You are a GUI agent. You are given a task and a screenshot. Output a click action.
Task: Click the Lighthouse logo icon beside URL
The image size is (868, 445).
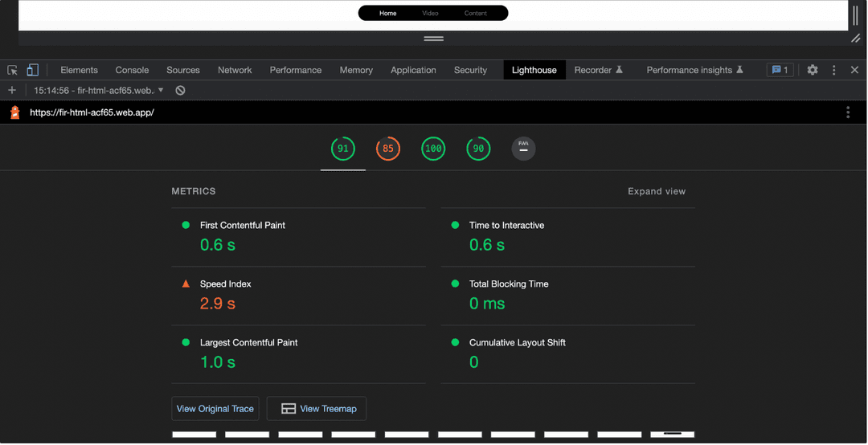(14, 112)
